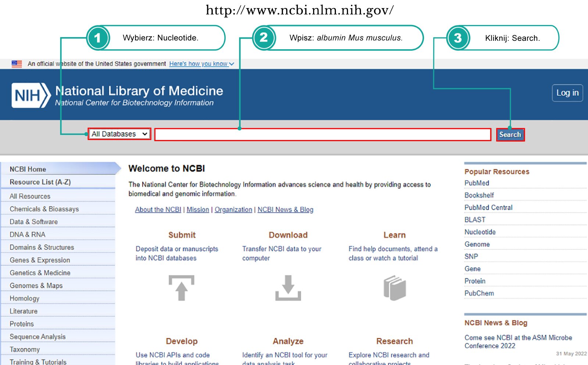Image resolution: width=588 pixels, height=365 pixels.
Task: Follow the NCBI News & Blog link
Action: [285, 210]
